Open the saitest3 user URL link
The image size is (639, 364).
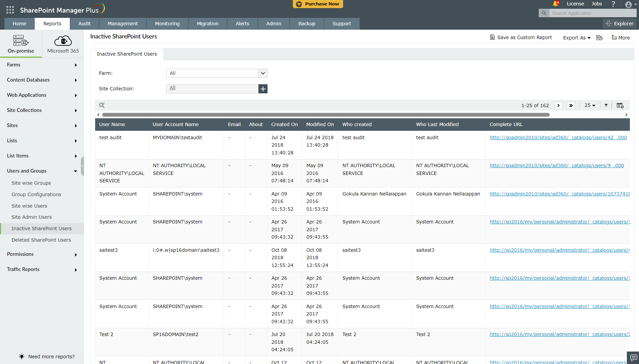560,250
